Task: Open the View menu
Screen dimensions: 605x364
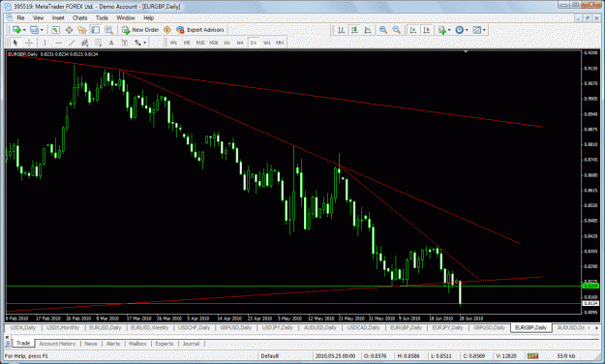Action: click(x=38, y=17)
